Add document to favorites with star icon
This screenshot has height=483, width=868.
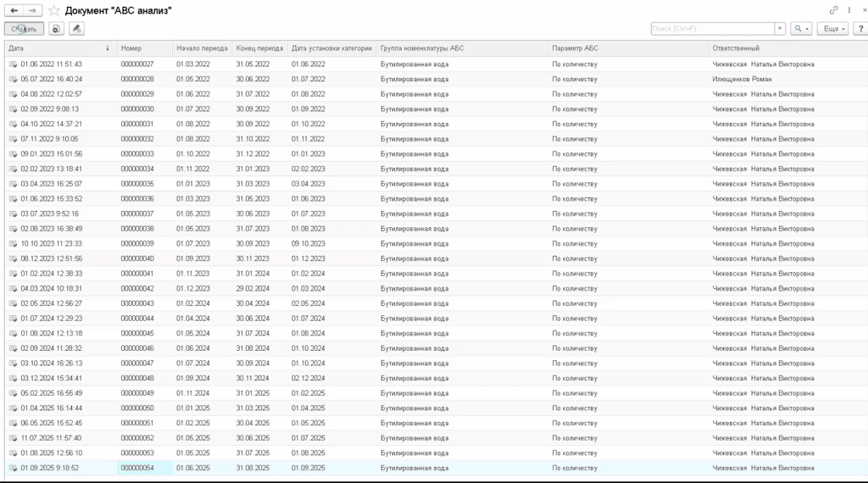coord(54,11)
